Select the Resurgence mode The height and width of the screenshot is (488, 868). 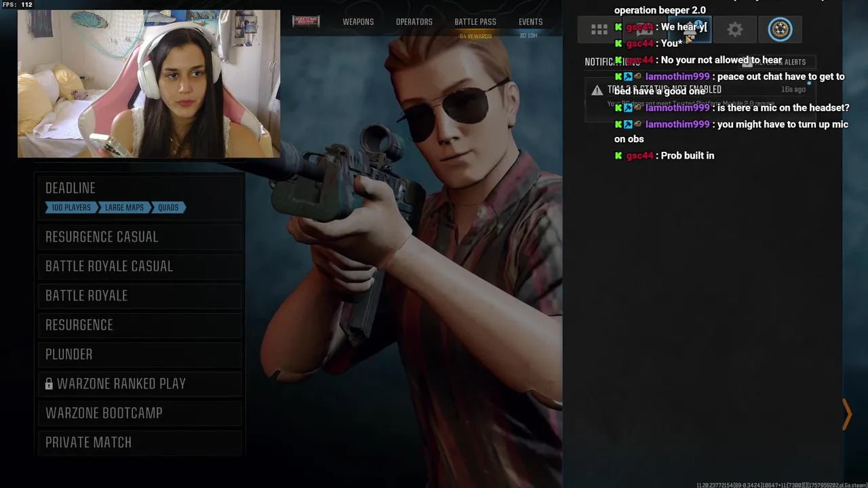pyautogui.click(x=140, y=325)
